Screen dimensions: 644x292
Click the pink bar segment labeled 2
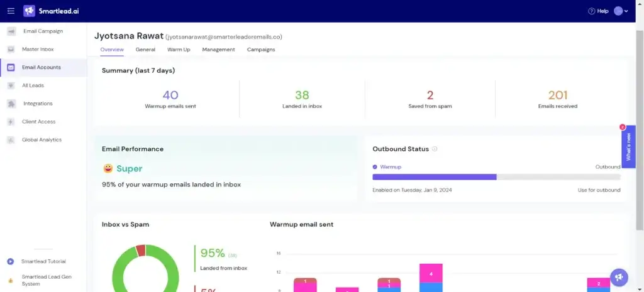point(599,283)
